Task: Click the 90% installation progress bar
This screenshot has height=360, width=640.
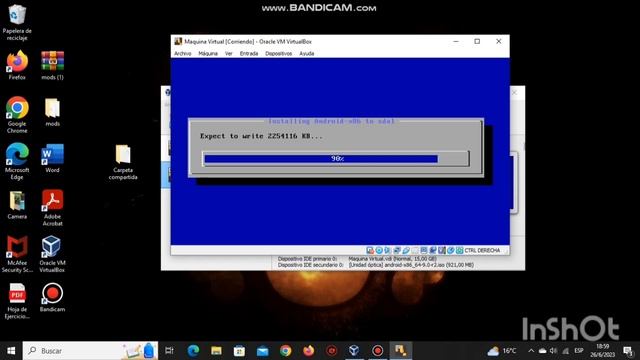Action: click(x=336, y=158)
